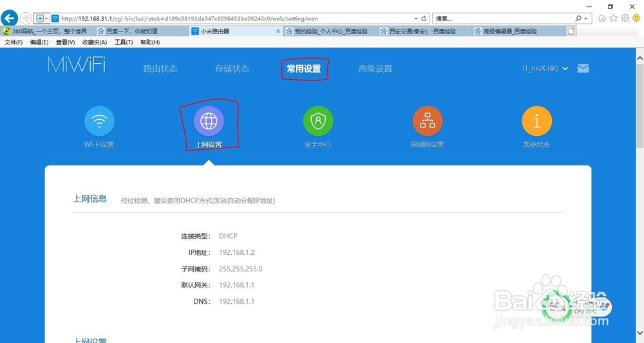The height and width of the screenshot is (343, 644).
Task: Open the browser tools gear icon
Action: 625,18
